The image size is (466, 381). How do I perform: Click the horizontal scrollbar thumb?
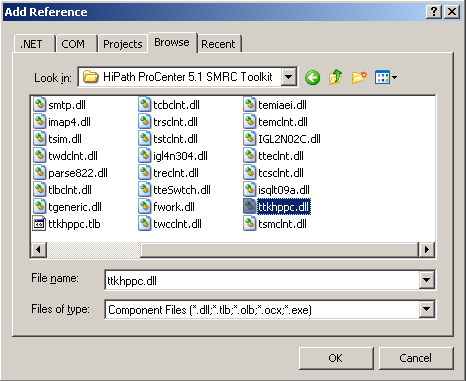click(279, 249)
